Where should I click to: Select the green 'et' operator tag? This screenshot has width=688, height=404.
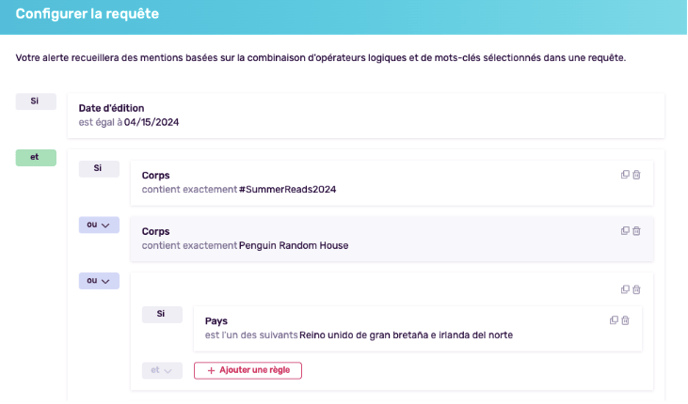click(36, 157)
